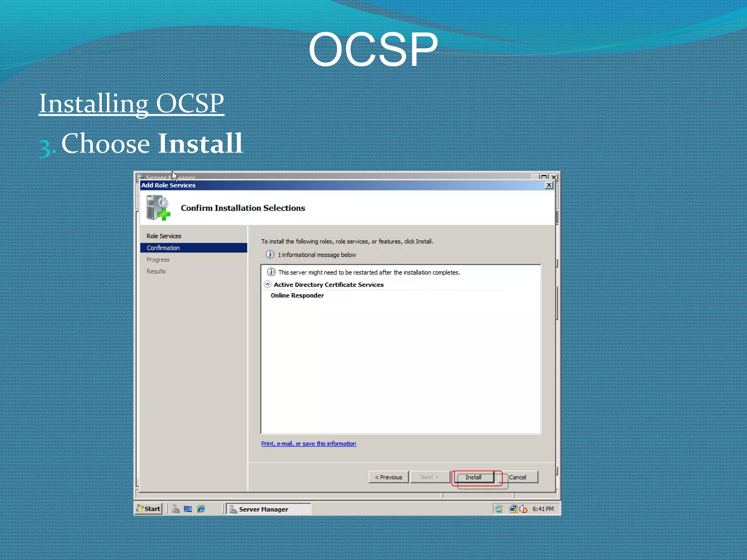Click the Show Desktop quick launch icon
This screenshot has height=560, width=747.
[x=188, y=509]
